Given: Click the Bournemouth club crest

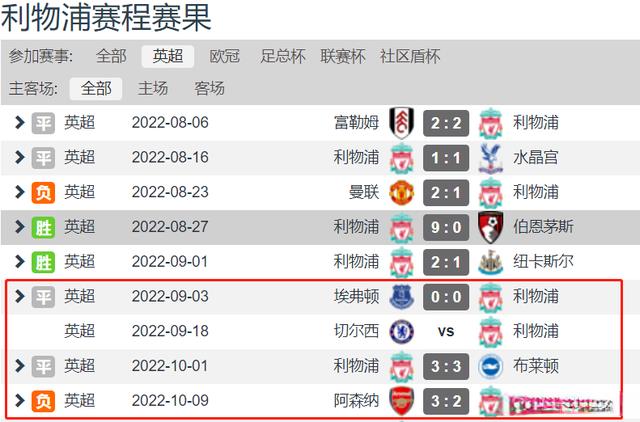Looking at the screenshot, I should pos(490,227).
